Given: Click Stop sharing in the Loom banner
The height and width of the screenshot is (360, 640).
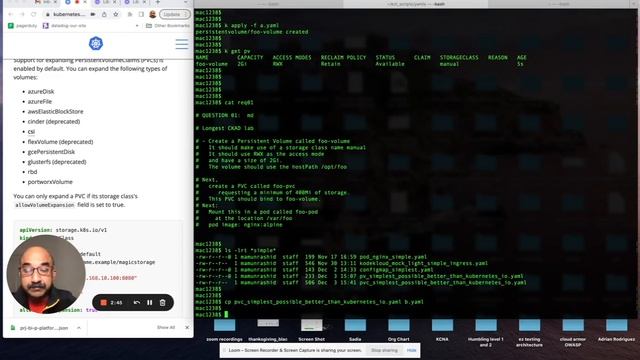Looking at the screenshot, I should coord(384,350).
